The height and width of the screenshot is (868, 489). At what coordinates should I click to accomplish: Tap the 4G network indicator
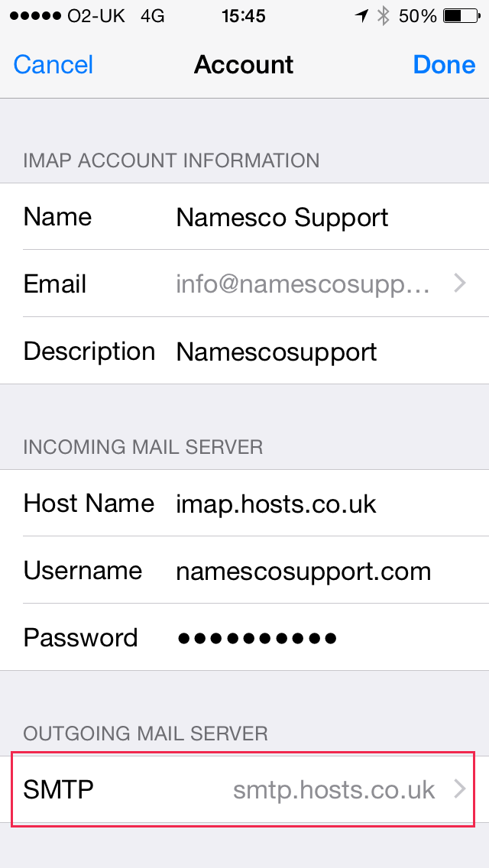(152, 17)
